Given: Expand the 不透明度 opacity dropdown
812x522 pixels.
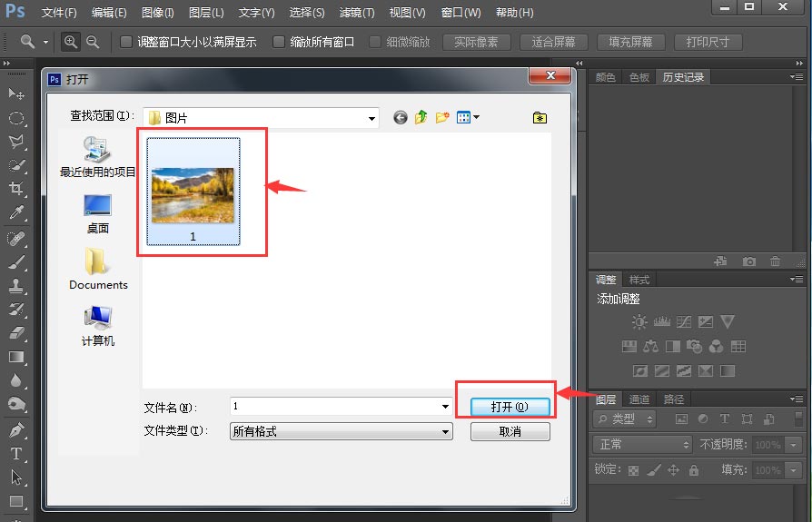Looking at the screenshot, I should [x=793, y=445].
